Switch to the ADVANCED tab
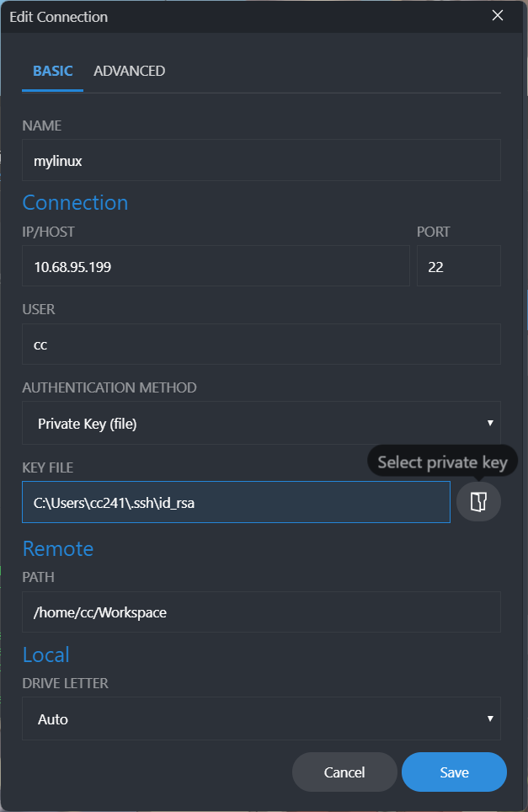528x812 pixels. (x=129, y=71)
